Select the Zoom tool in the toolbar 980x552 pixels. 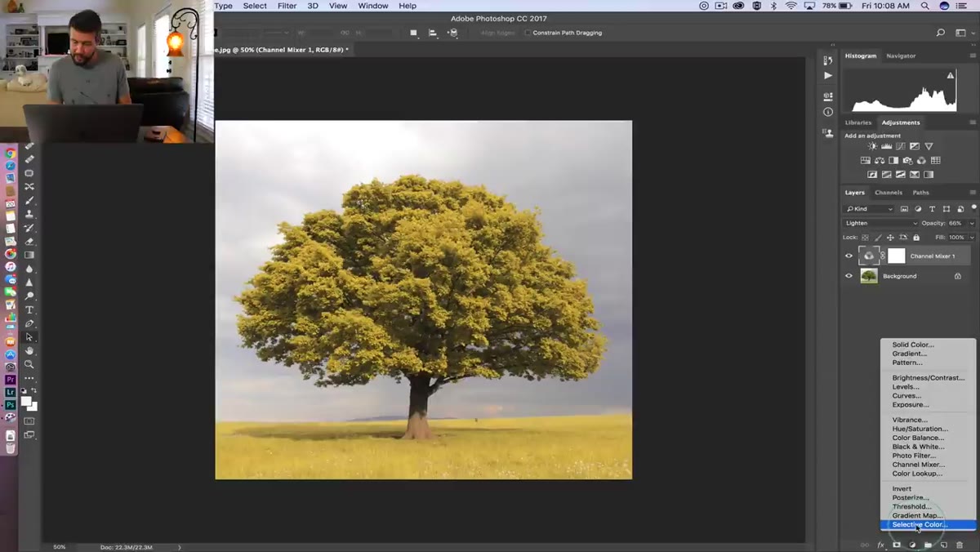point(29,364)
